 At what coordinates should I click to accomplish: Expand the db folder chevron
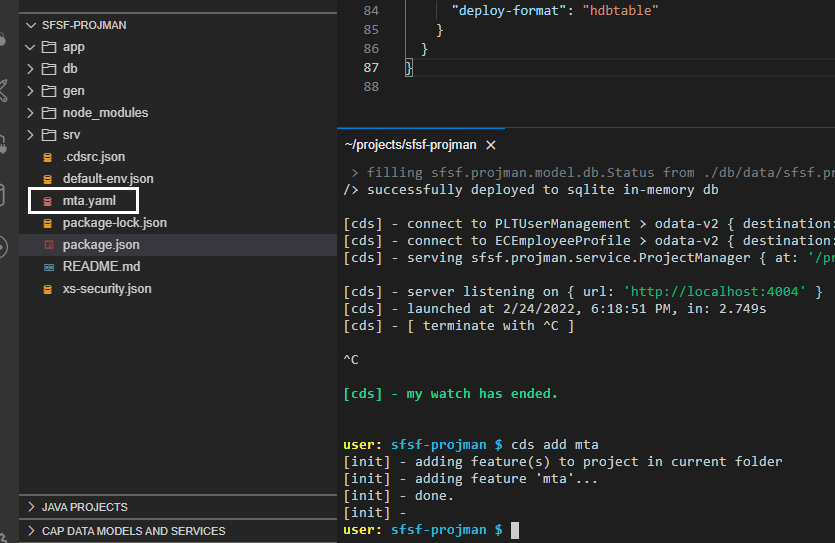(x=30, y=69)
